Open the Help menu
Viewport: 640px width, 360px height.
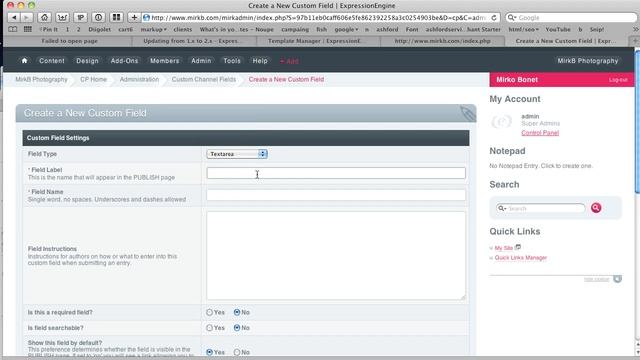coord(260,60)
